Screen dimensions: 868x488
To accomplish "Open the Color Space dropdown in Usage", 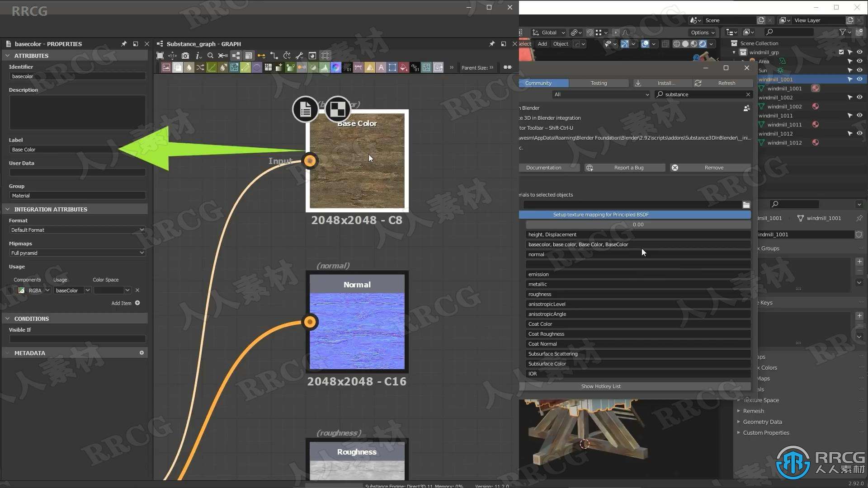I will [x=112, y=290].
